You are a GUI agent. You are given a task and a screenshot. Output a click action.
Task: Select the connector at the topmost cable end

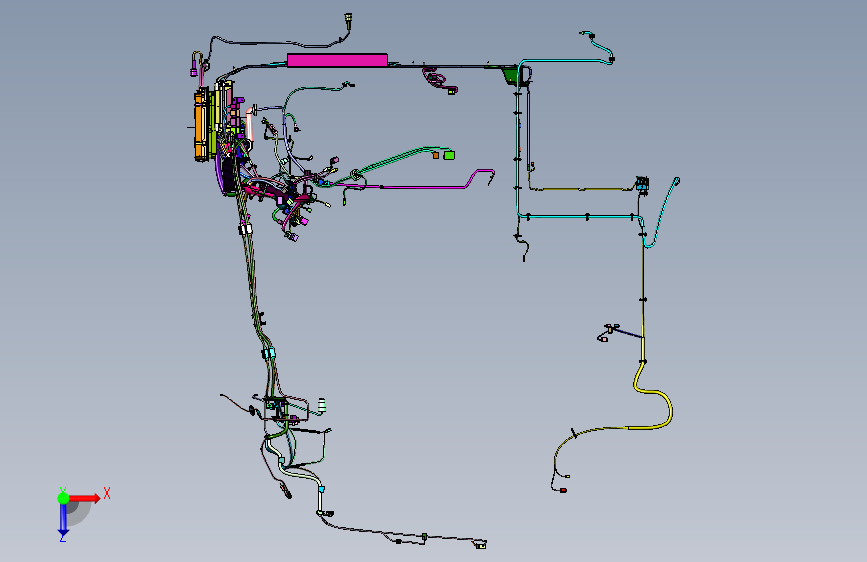pos(348,18)
